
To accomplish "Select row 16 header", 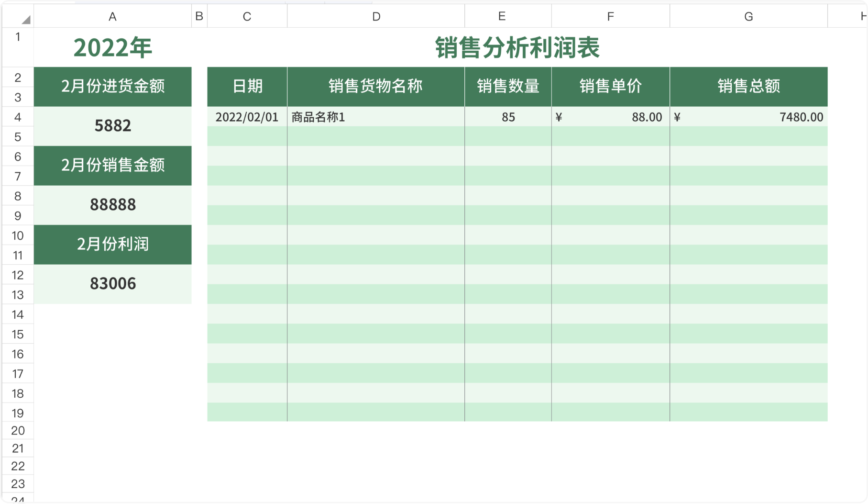I will tap(18, 354).
